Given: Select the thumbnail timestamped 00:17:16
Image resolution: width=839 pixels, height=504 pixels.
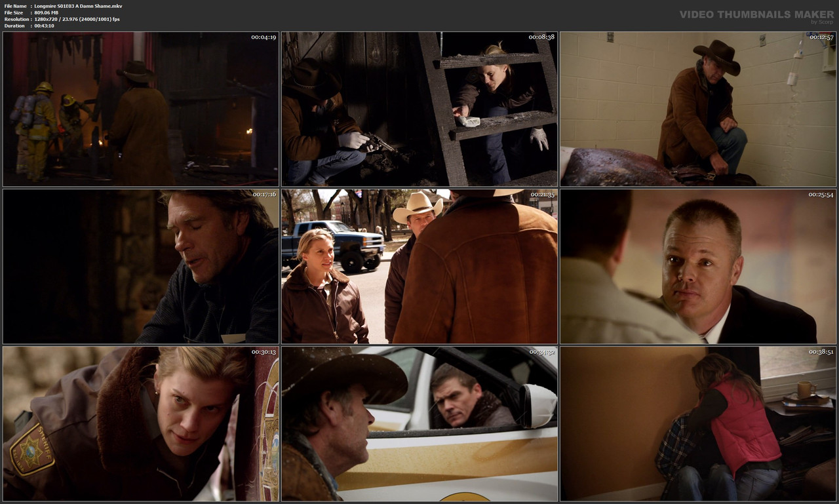Looking at the screenshot, I should [141, 267].
